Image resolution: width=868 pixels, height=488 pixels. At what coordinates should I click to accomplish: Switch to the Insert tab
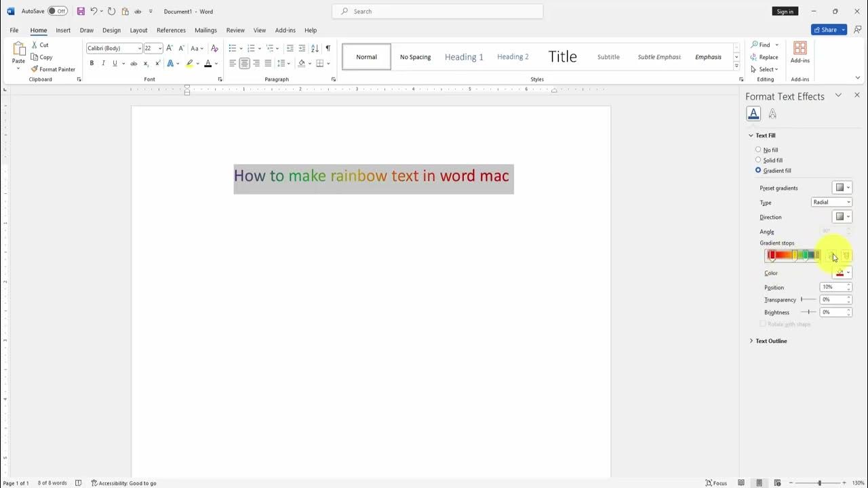click(63, 30)
